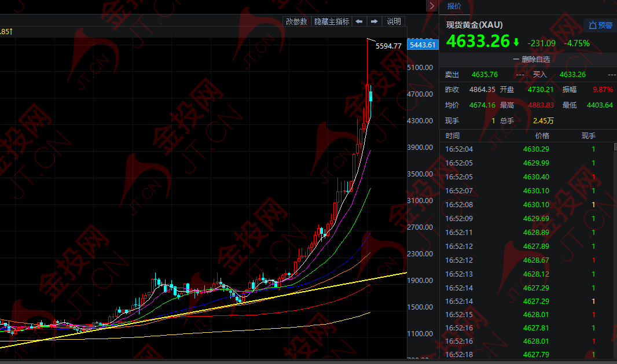Click the 现货黄金(XAU) instrument title
Screen dimensions: 617x364
click(x=474, y=25)
